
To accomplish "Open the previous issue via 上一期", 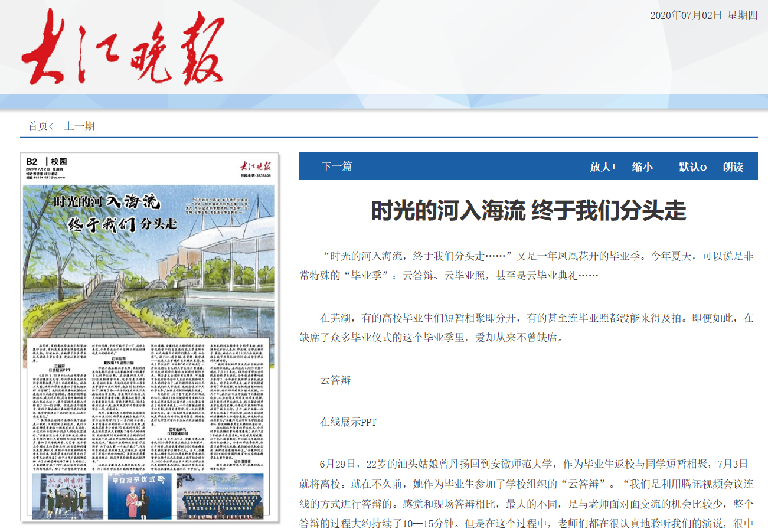I will (79, 126).
